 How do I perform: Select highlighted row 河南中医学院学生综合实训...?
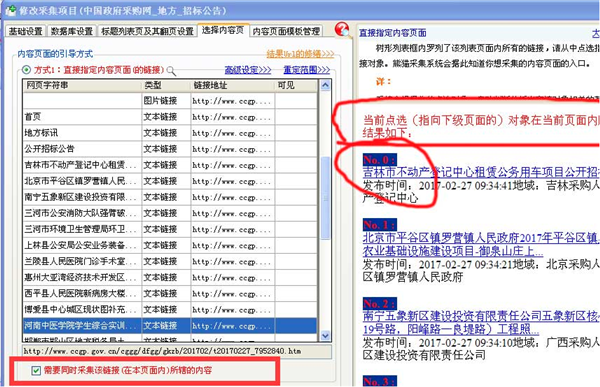pyautogui.click(x=170, y=326)
